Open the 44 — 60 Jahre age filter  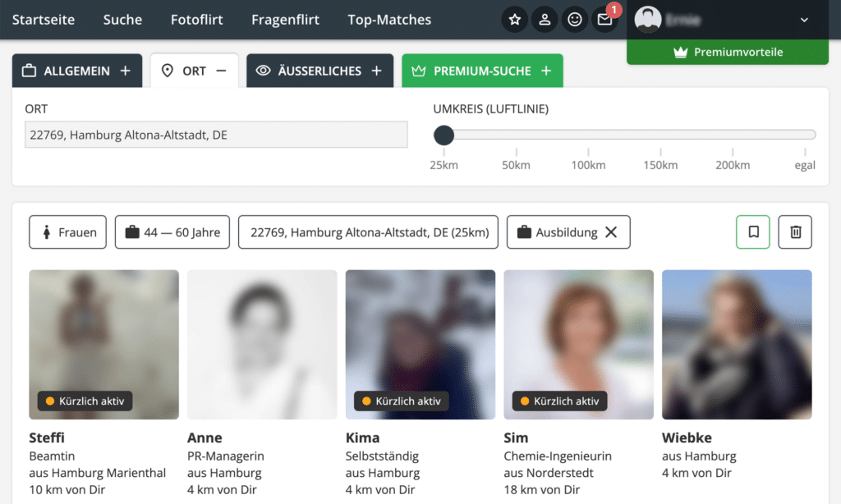point(172,231)
